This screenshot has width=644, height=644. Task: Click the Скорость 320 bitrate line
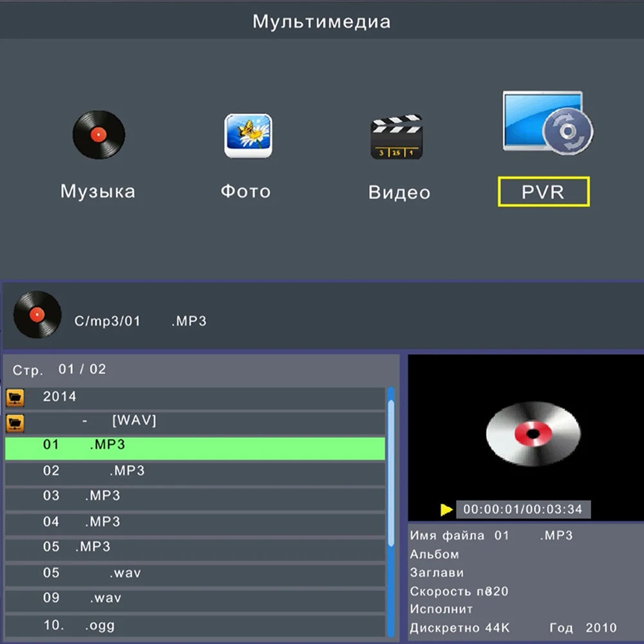[x=459, y=591]
